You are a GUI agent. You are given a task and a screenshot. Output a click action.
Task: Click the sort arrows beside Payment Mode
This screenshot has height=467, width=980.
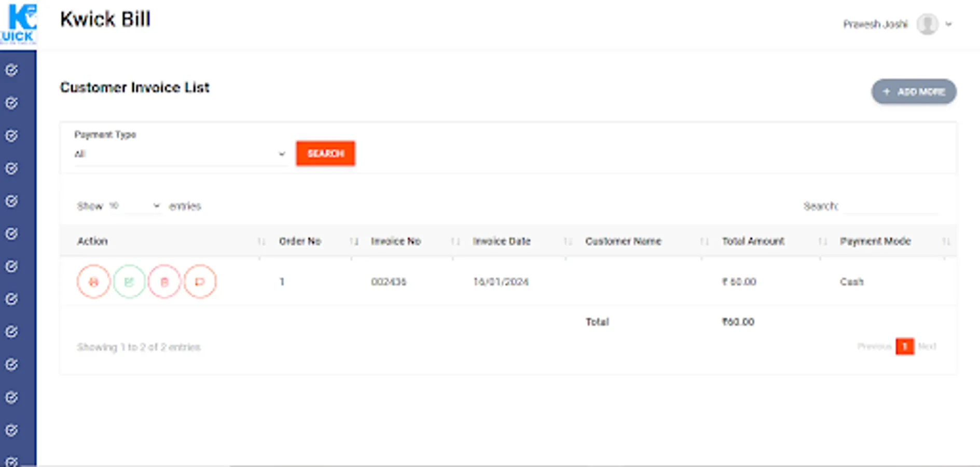(x=946, y=241)
